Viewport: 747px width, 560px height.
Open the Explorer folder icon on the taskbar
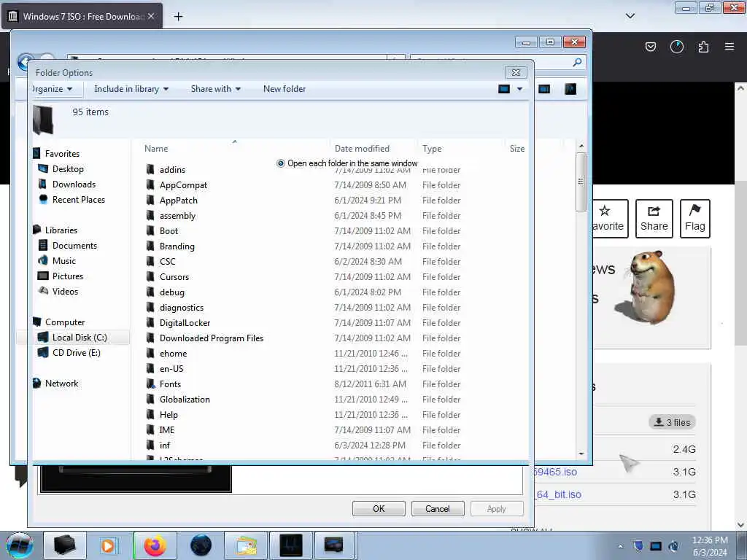65,545
